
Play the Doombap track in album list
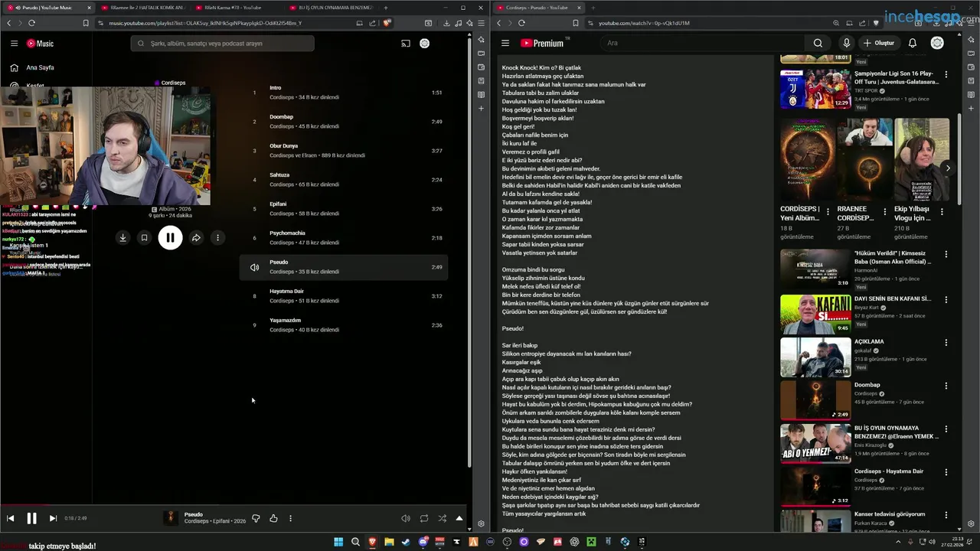[345, 122]
